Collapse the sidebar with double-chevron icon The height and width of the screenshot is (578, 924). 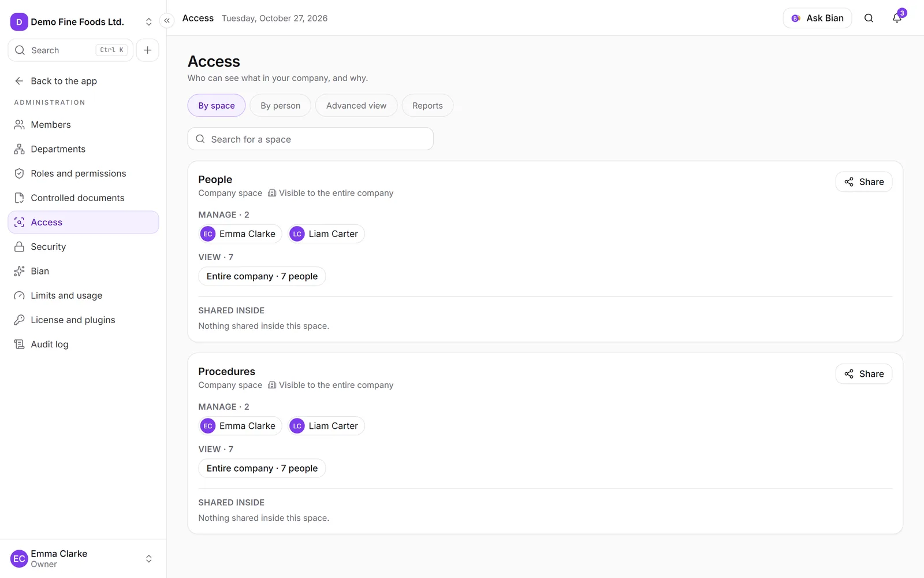click(167, 21)
